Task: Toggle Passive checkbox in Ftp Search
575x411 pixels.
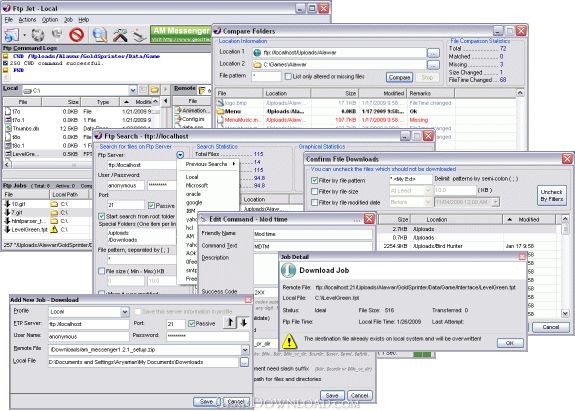Action: [x=151, y=205]
